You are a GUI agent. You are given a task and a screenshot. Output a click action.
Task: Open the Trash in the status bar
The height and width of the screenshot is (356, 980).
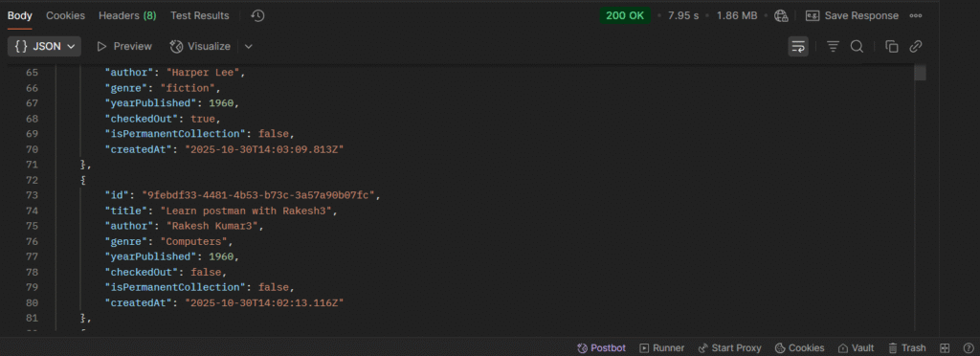906,348
